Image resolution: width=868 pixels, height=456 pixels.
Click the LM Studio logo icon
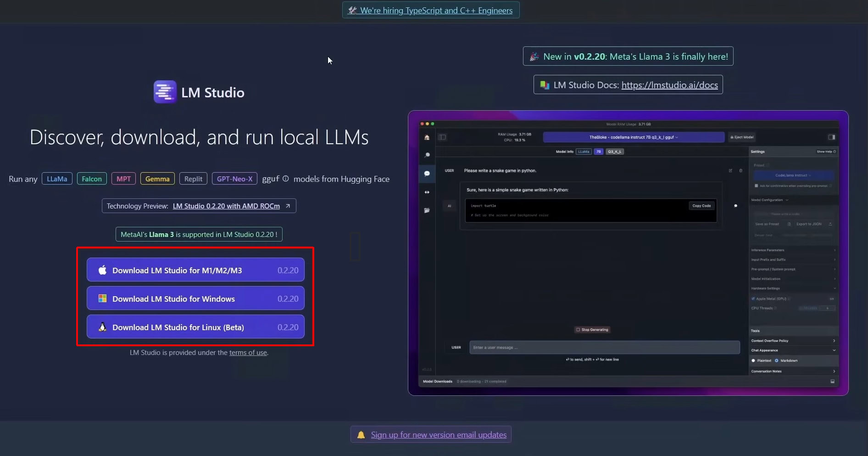click(x=165, y=92)
